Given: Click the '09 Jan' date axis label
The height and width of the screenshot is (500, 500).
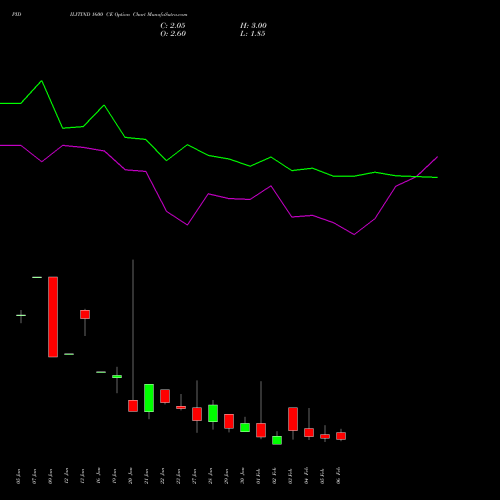Looking at the screenshot, I should tap(51, 476).
